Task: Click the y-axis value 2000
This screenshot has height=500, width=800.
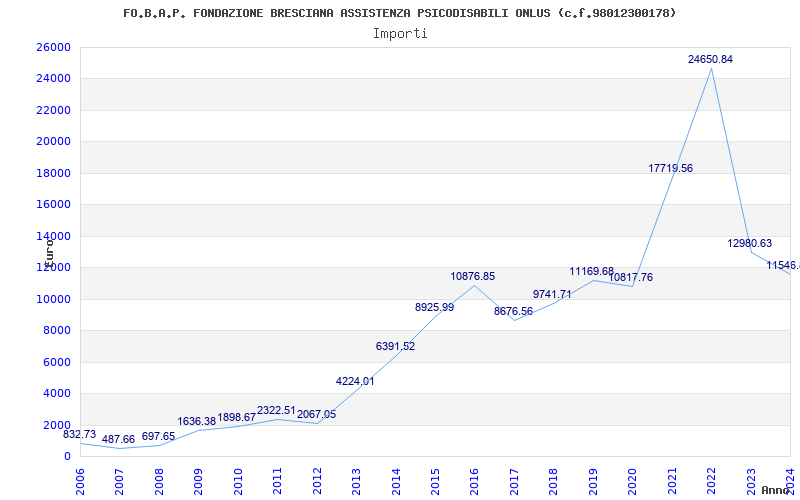Action: 57,425
